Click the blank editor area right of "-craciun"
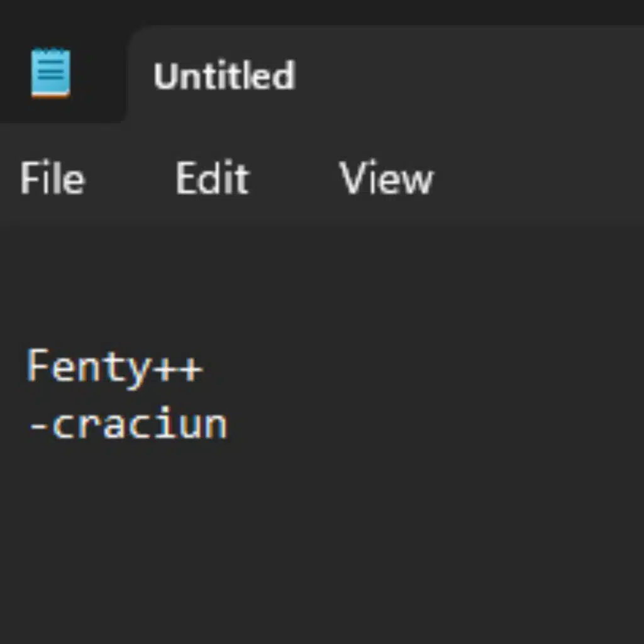The width and height of the screenshot is (644, 644). 409,425
